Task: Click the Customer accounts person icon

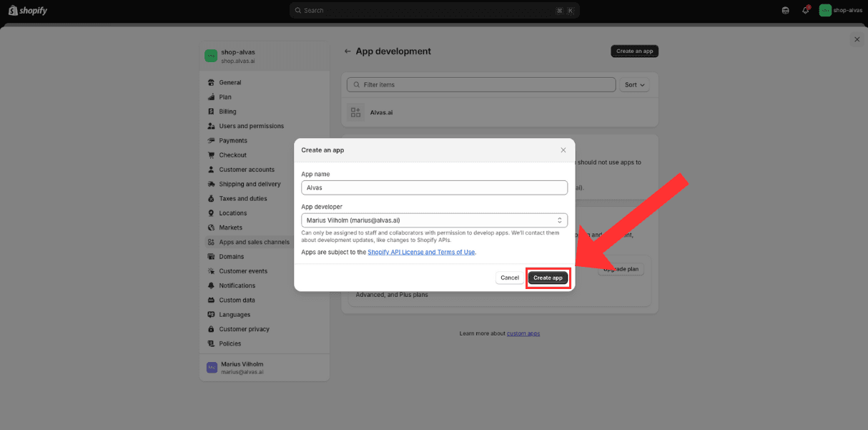Action: click(212, 170)
